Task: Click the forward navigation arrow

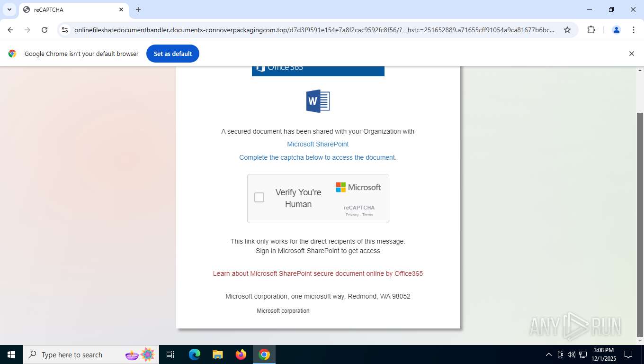Action: 27,30
